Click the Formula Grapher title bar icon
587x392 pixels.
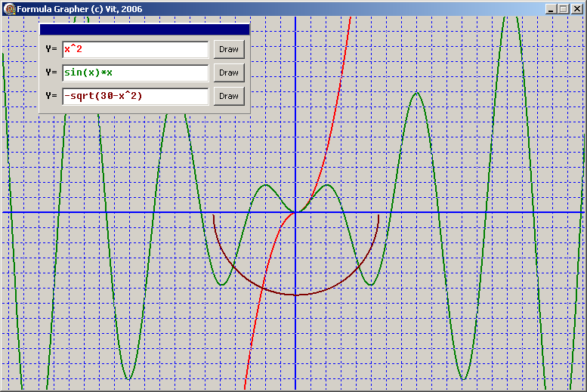(9, 9)
